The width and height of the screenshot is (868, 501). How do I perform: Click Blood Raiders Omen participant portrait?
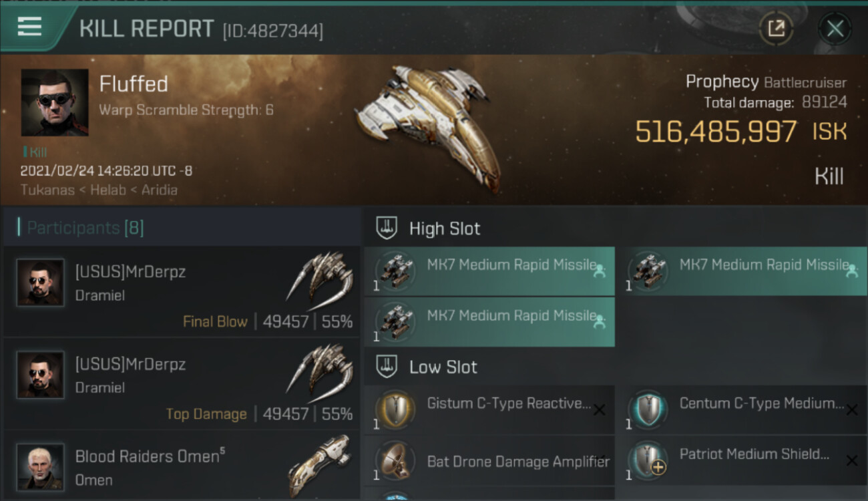41,466
